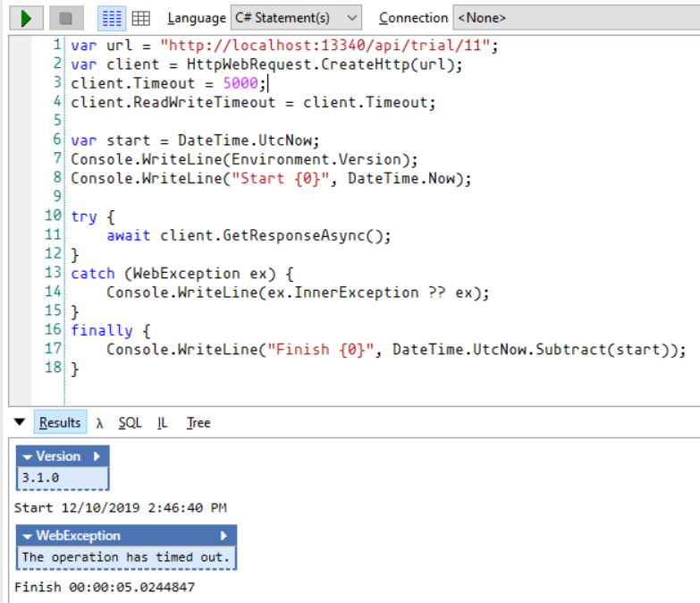Open the Tree tab
This screenshot has width=700, height=603.
tap(198, 422)
